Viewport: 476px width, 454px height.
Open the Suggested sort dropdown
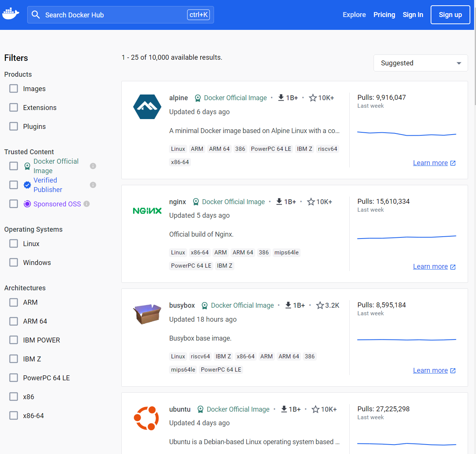click(x=420, y=63)
